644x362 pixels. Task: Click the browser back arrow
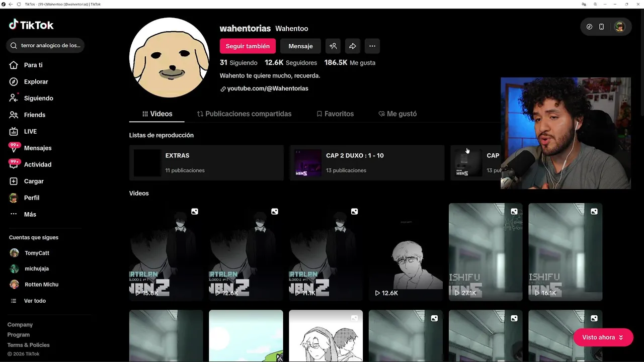(x=11, y=4)
